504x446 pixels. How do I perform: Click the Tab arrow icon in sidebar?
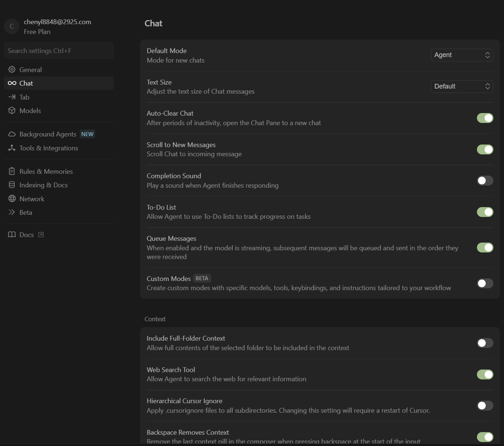(x=12, y=97)
